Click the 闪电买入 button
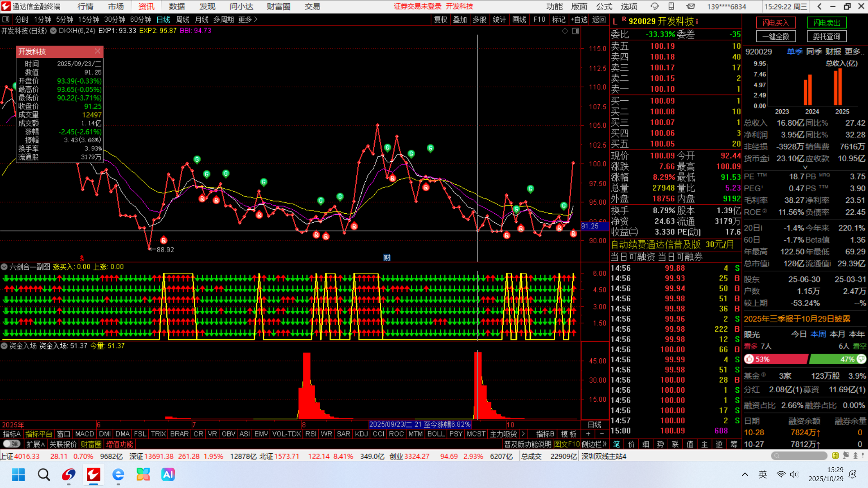 (x=775, y=23)
